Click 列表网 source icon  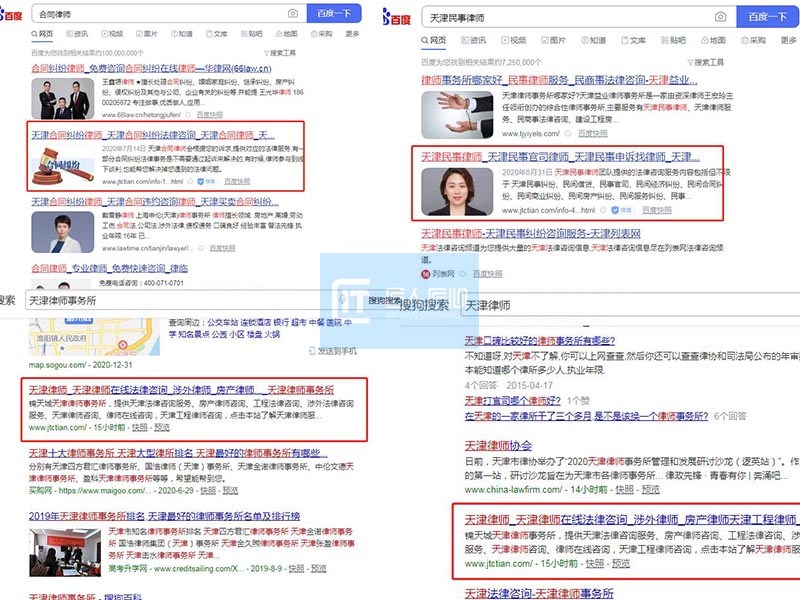coord(426,274)
